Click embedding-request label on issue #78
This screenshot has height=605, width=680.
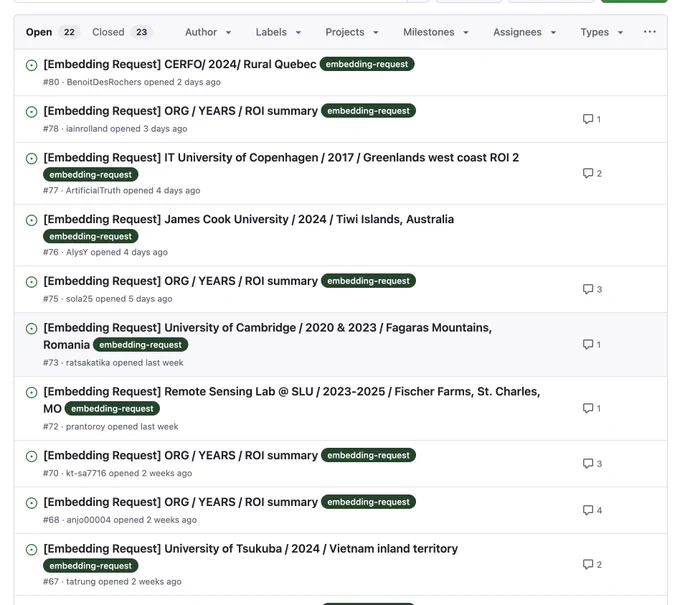pos(368,111)
